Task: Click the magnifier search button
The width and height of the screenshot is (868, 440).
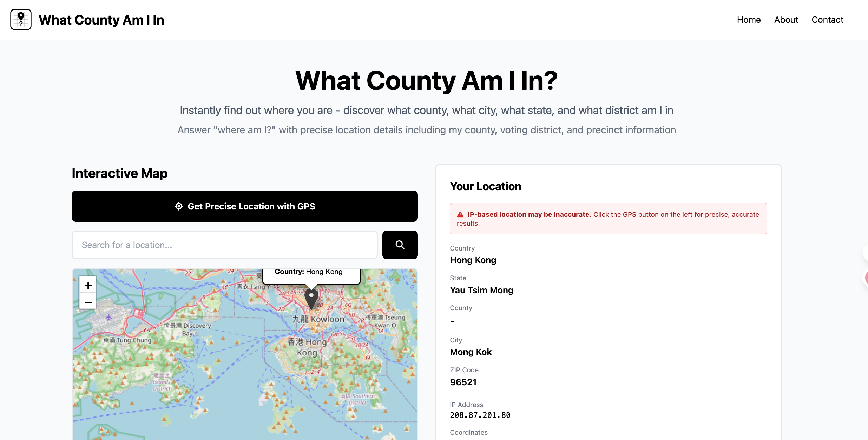Action: [400, 245]
